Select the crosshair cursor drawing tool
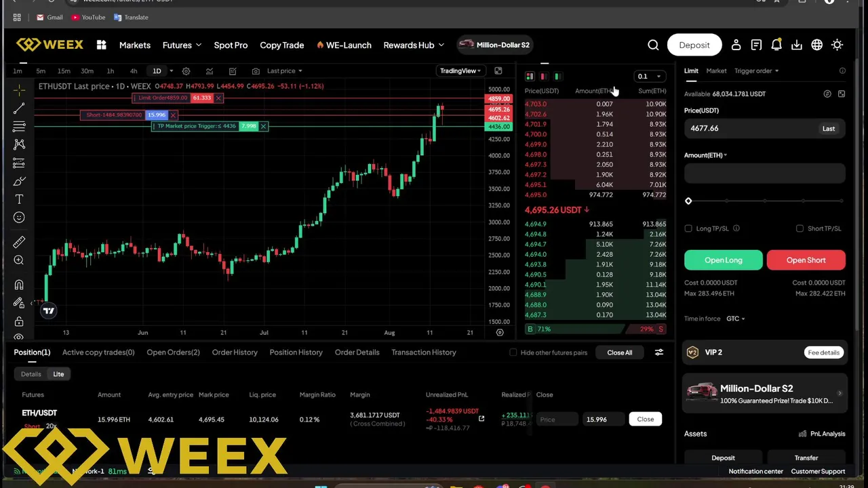Screen dimensions: 868x488 click(x=19, y=91)
